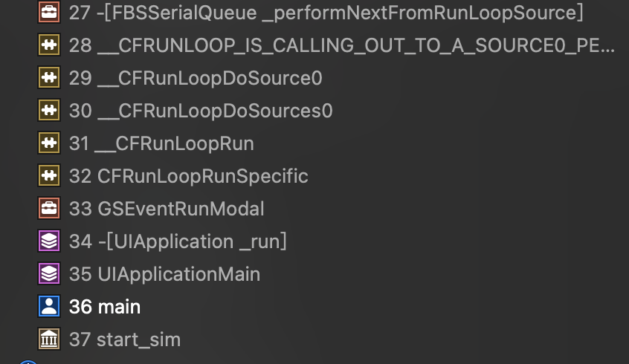Screen dimensions: 629x364
Task: Click the icon beside __CFRunLoopDoSource0 frame 29
Action: [48, 78]
